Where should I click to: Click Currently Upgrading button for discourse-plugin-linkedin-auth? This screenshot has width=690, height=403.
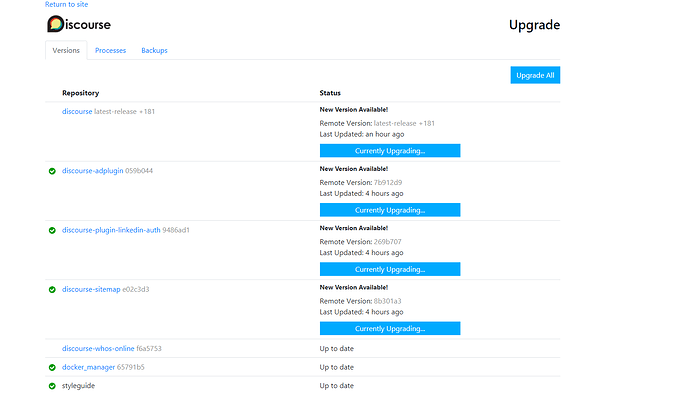[x=390, y=269]
